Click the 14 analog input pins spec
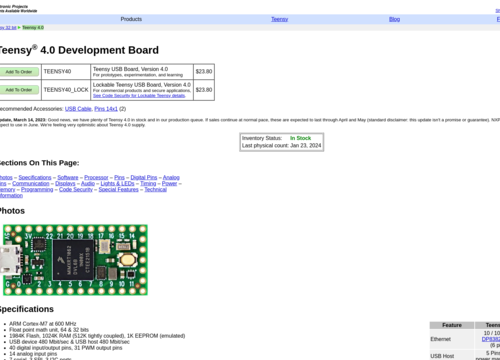This screenshot has height=360, width=500. coord(33,354)
